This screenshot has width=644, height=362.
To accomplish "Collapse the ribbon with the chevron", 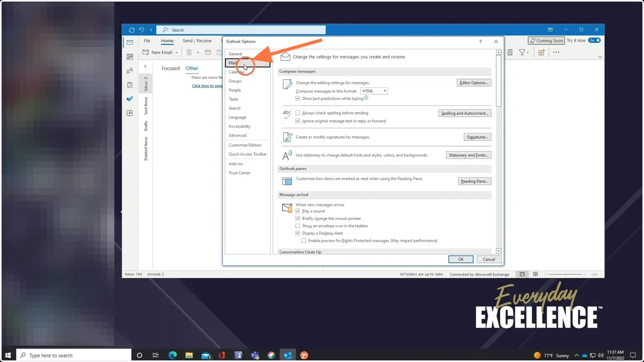I will [600, 57].
